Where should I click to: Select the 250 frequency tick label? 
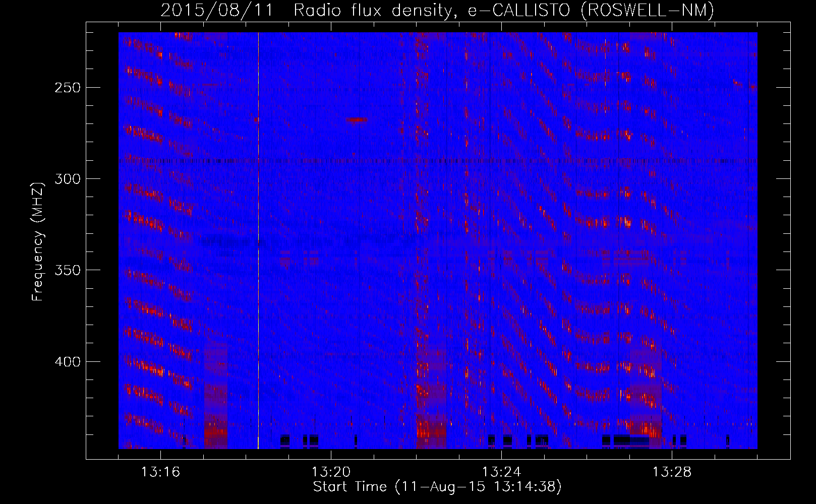(68, 88)
